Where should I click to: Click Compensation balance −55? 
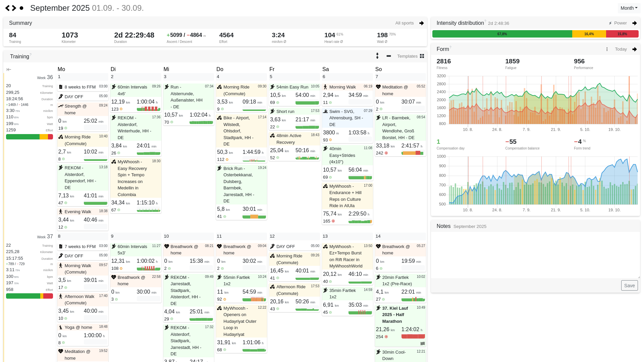[511, 142]
